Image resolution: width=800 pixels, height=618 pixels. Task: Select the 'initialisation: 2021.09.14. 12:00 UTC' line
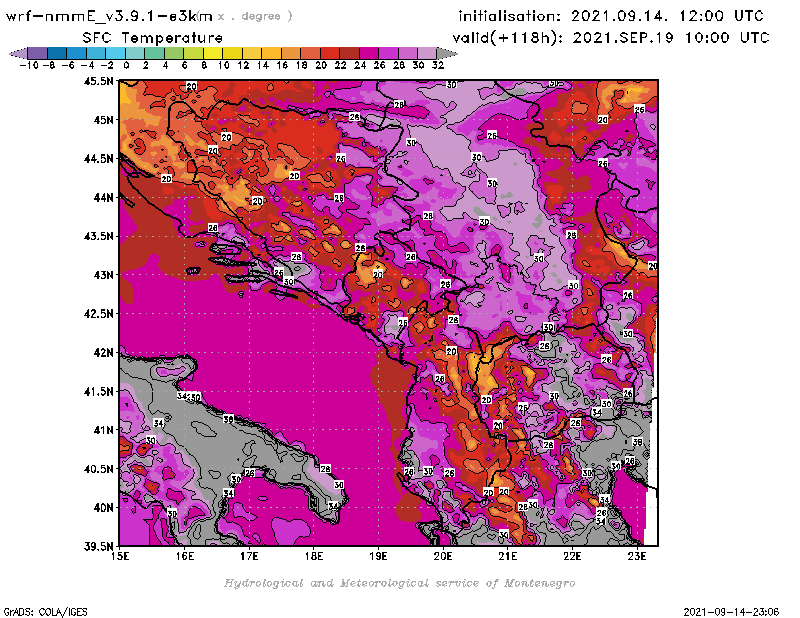coord(611,16)
